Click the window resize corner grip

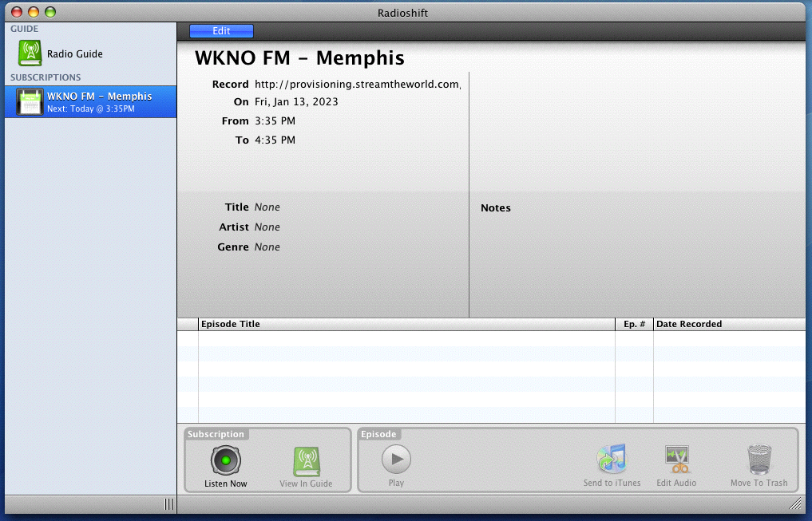(x=795, y=503)
